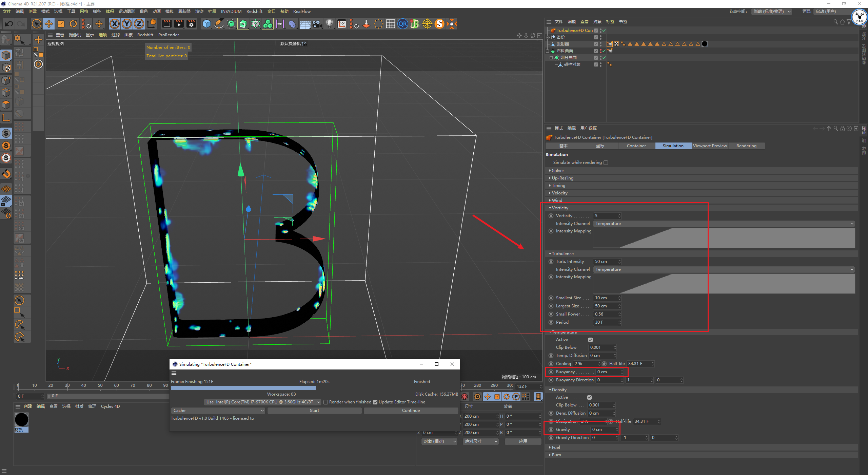Select the Move tool
The height and width of the screenshot is (475, 868).
click(49, 24)
